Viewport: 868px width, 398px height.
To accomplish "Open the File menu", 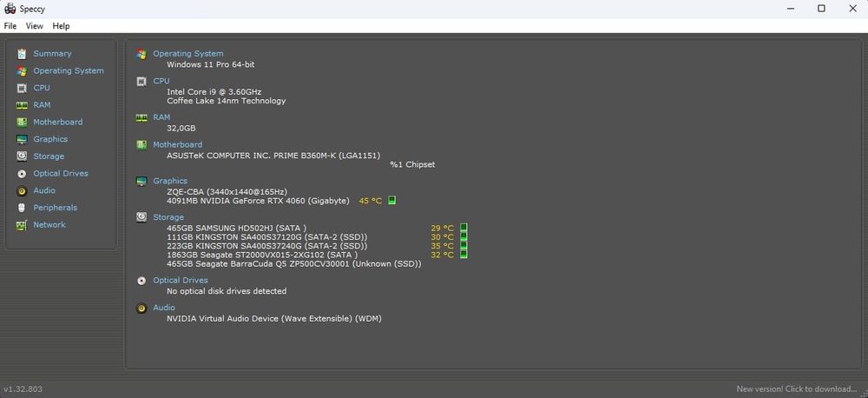I will (10, 26).
